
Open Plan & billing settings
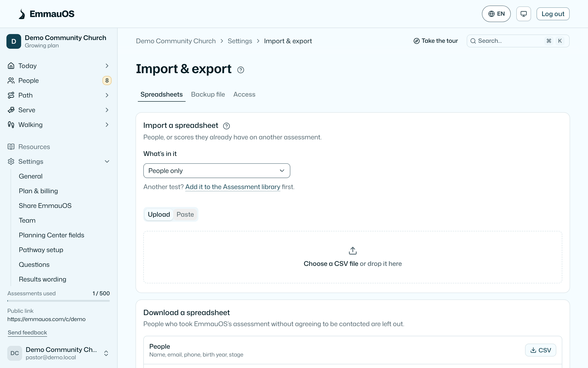click(x=38, y=191)
